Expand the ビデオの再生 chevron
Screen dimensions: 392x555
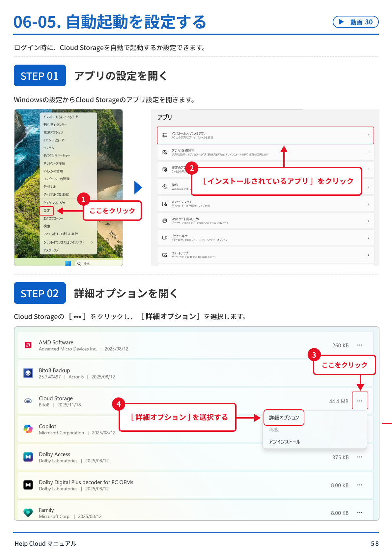368,238
